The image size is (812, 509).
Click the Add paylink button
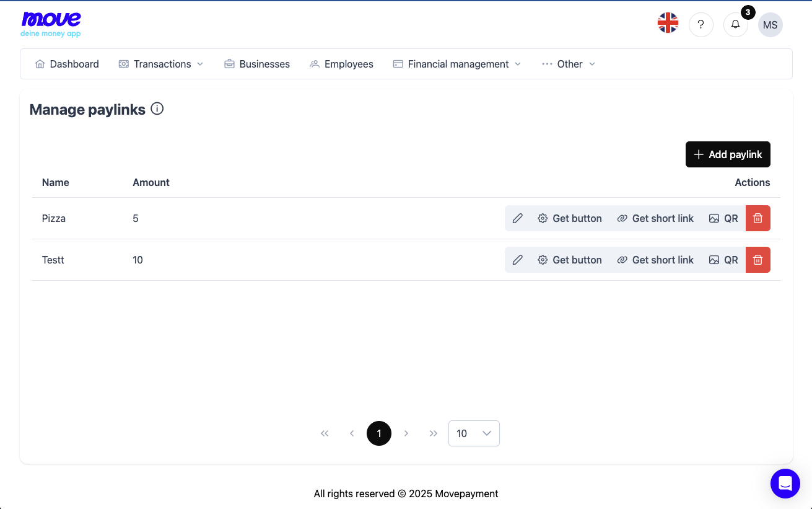point(728,154)
